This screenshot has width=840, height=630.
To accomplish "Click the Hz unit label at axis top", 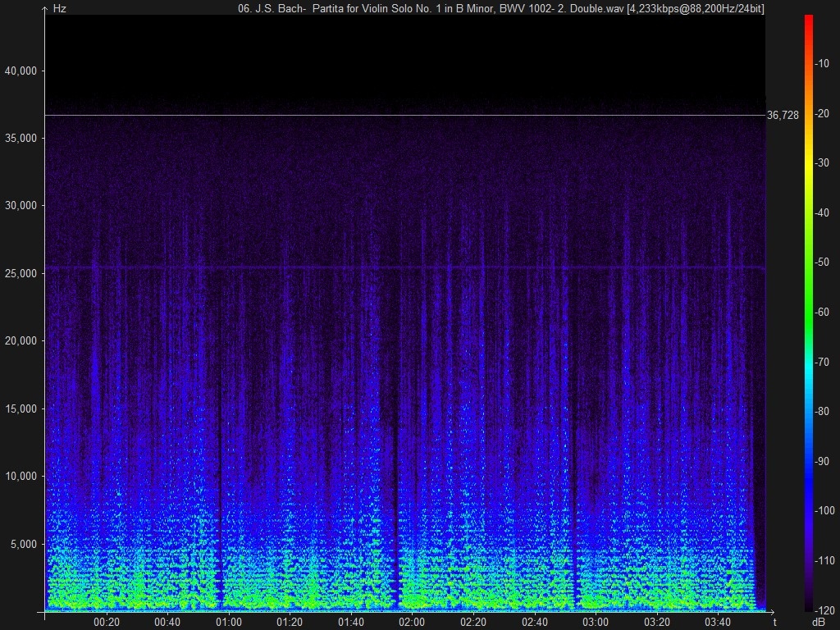I will (x=59, y=9).
